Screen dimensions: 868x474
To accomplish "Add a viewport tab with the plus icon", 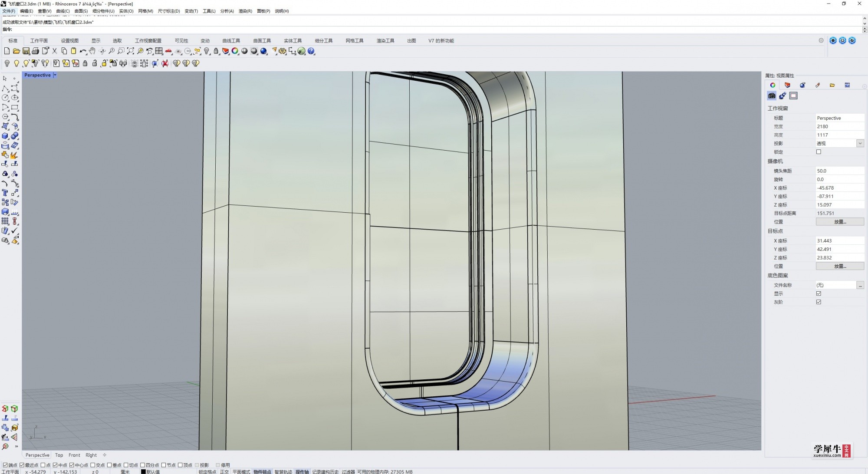I will point(105,455).
